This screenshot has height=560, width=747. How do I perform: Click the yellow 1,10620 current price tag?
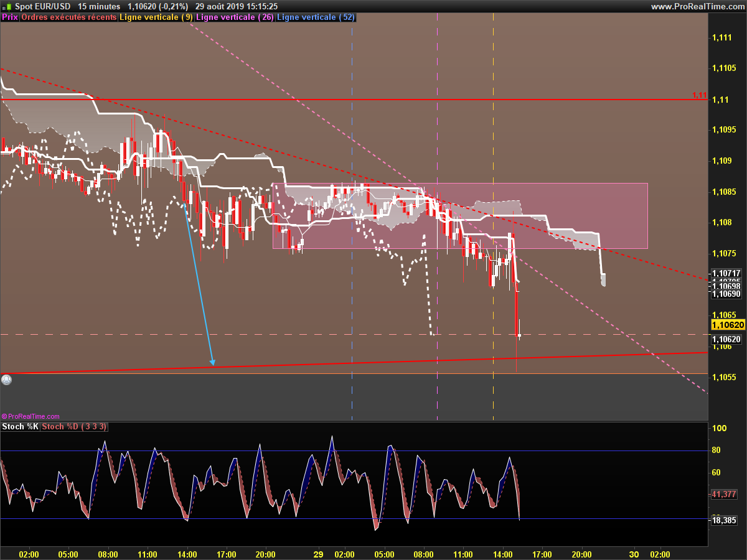(x=728, y=325)
